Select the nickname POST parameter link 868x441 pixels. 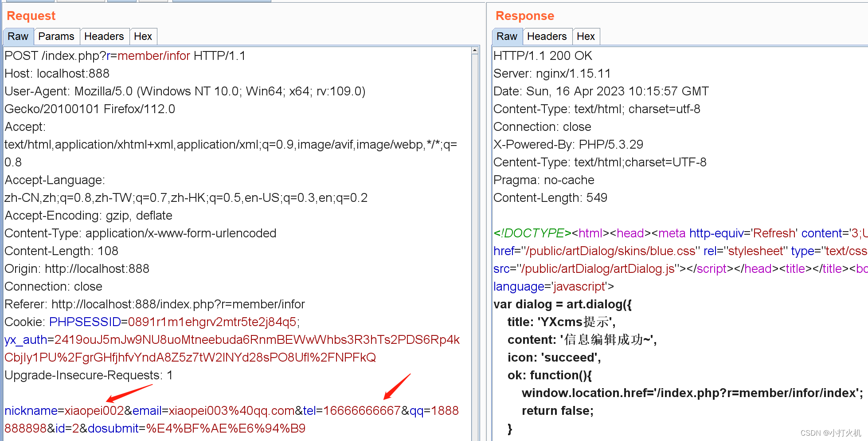(x=31, y=410)
